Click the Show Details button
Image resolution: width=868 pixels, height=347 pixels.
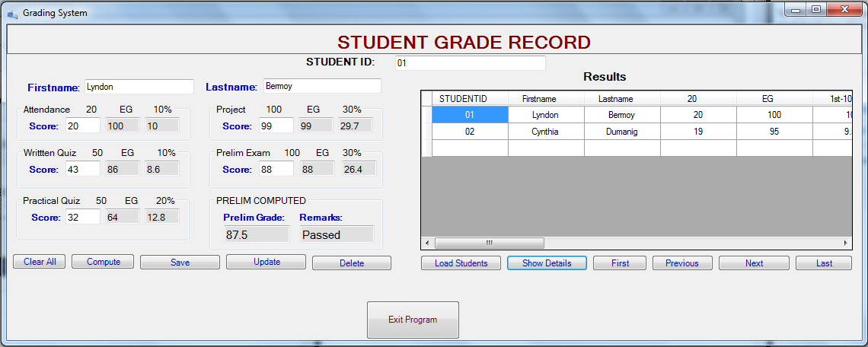547,263
